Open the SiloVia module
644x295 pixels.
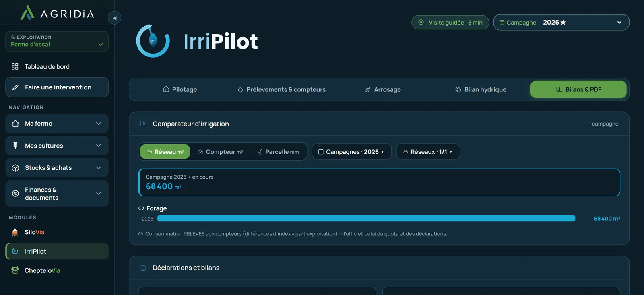point(57,232)
